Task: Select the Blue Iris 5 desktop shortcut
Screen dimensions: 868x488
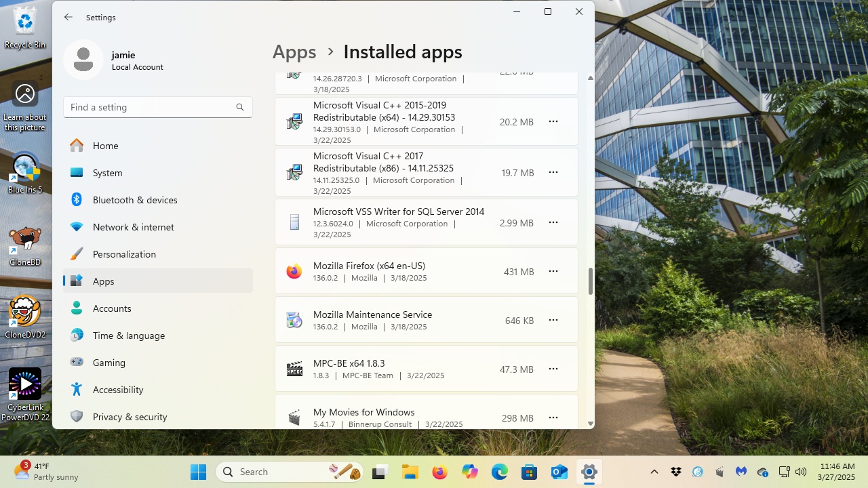Action: (25, 174)
